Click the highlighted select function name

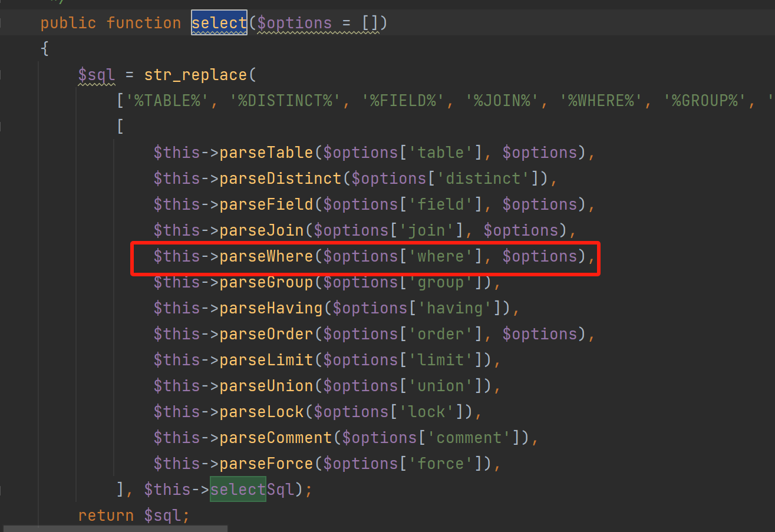[219, 23]
